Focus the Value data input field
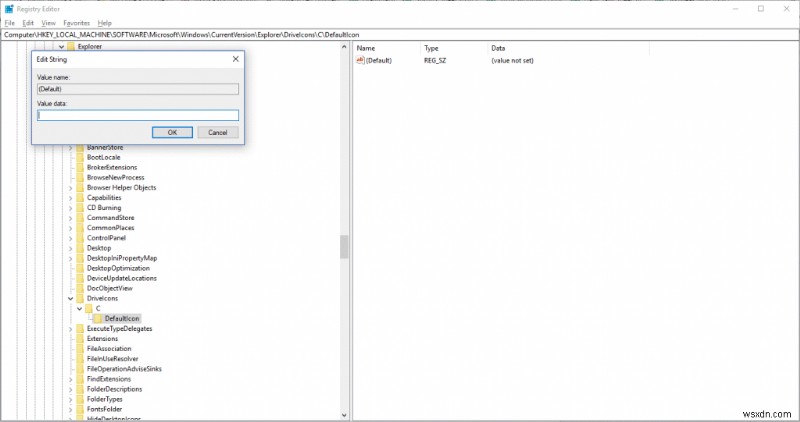This screenshot has height=422, width=800. point(138,115)
